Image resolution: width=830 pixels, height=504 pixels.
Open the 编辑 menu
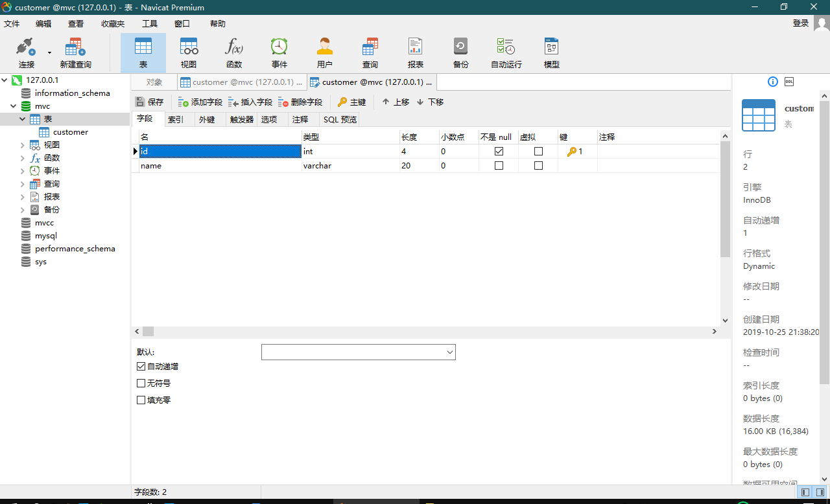click(43, 24)
